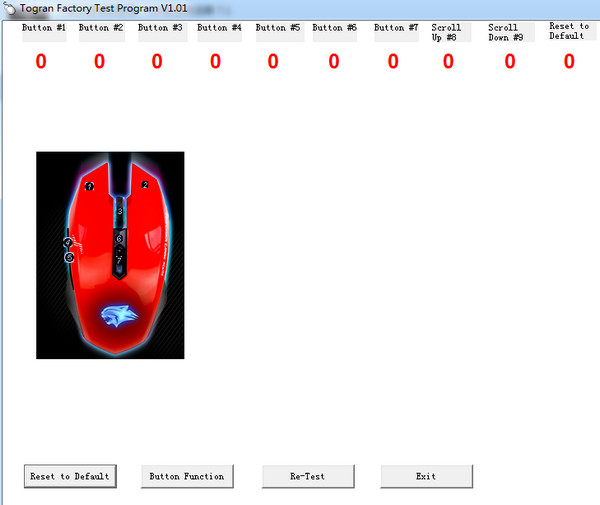Image resolution: width=600 pixels, height=505 pixels.
Task: Click the Re-Test button
Action: pyautogui.click(x=308, y=476)
